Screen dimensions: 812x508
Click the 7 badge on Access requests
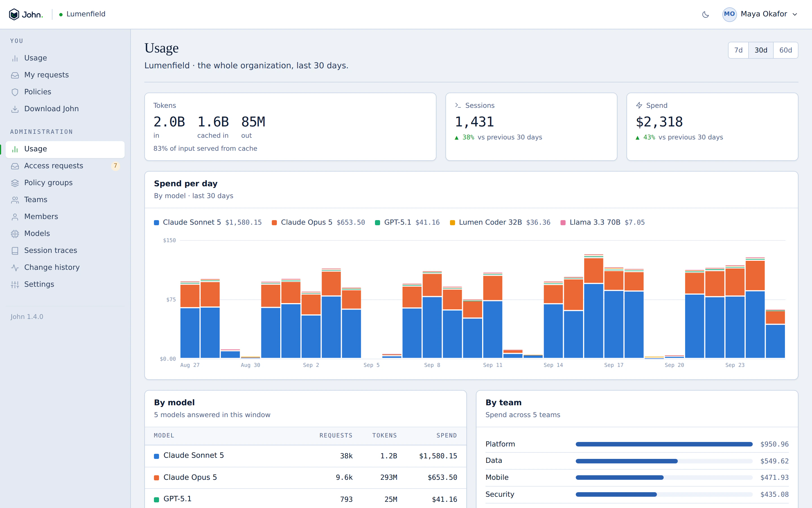115,166
